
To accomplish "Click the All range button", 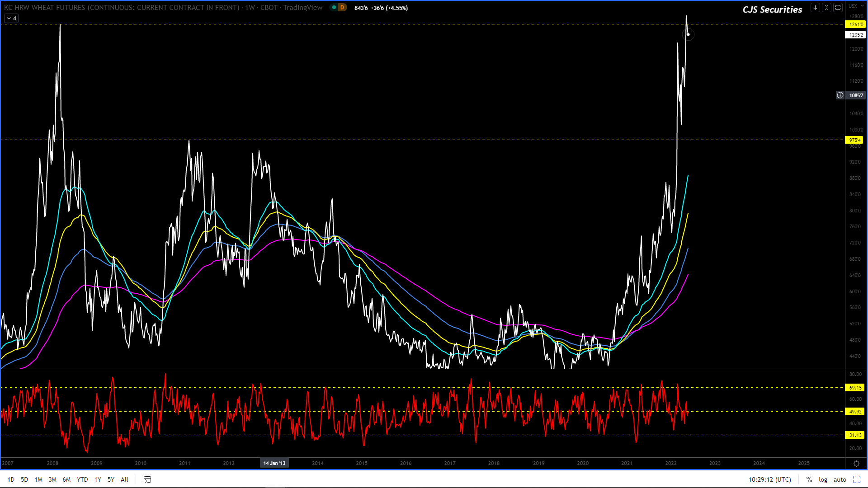I will [x=124, y=479].
